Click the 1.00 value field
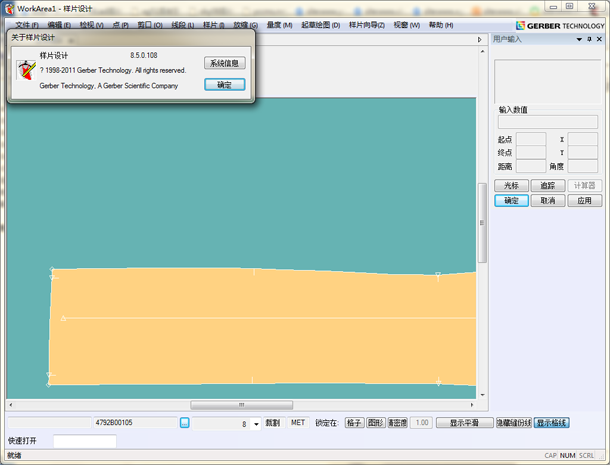610x465 pixels. coord(422,423)
